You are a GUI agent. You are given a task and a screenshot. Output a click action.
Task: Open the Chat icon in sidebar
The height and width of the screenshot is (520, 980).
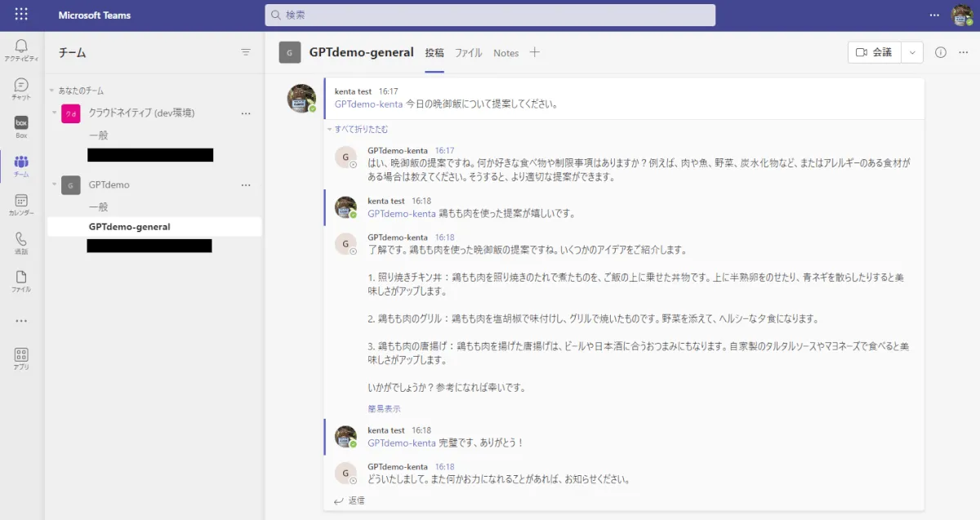tap(21, 88)
